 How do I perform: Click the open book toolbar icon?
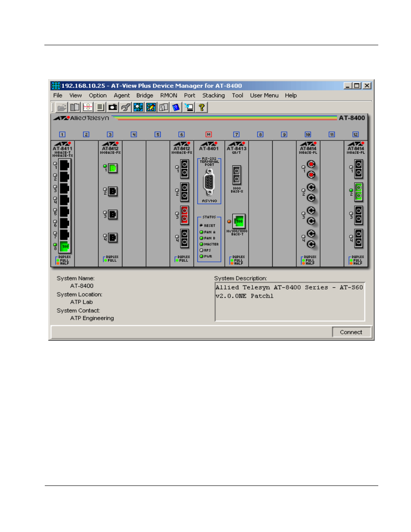[x=75, y=107]
